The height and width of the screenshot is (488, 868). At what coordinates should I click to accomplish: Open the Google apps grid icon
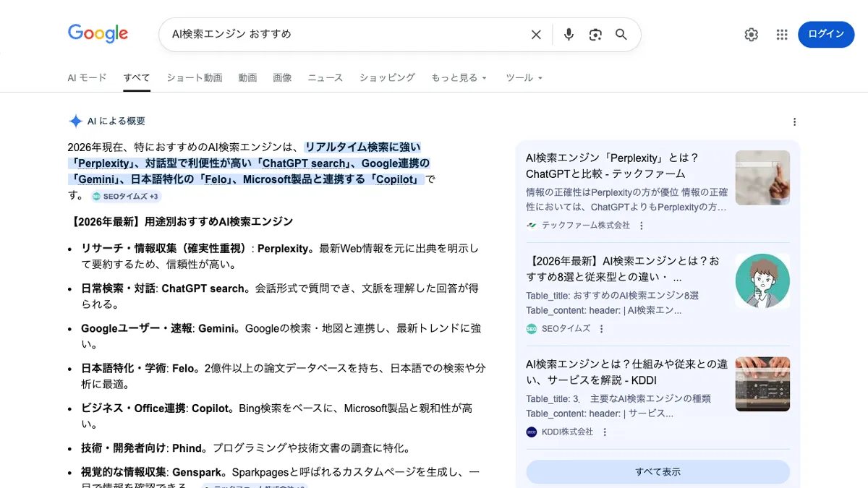click(x=782, y=35)
